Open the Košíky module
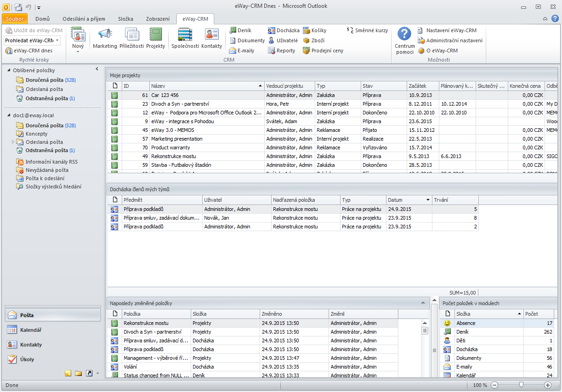 point(315,30)
